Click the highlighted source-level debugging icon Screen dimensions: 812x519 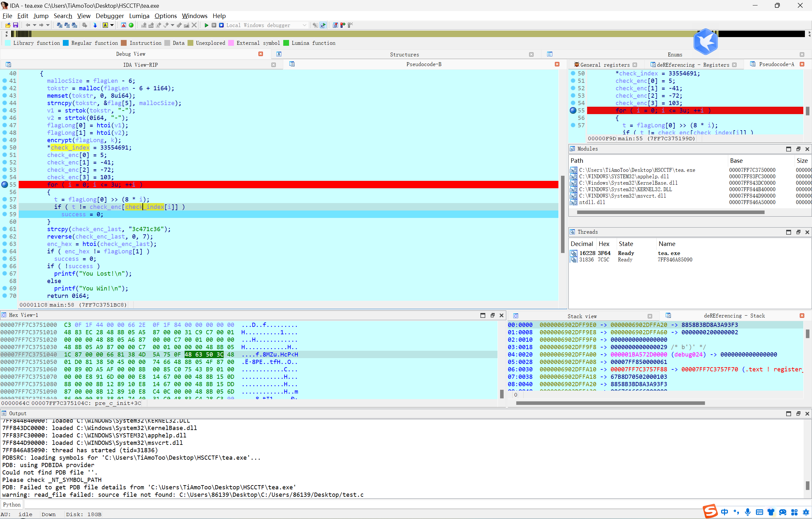click(323, 25)
